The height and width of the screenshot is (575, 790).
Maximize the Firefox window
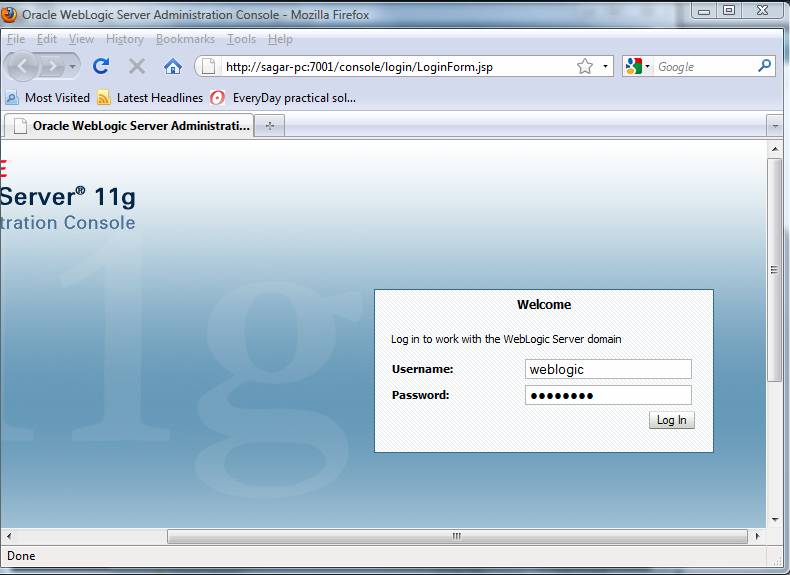729,11
